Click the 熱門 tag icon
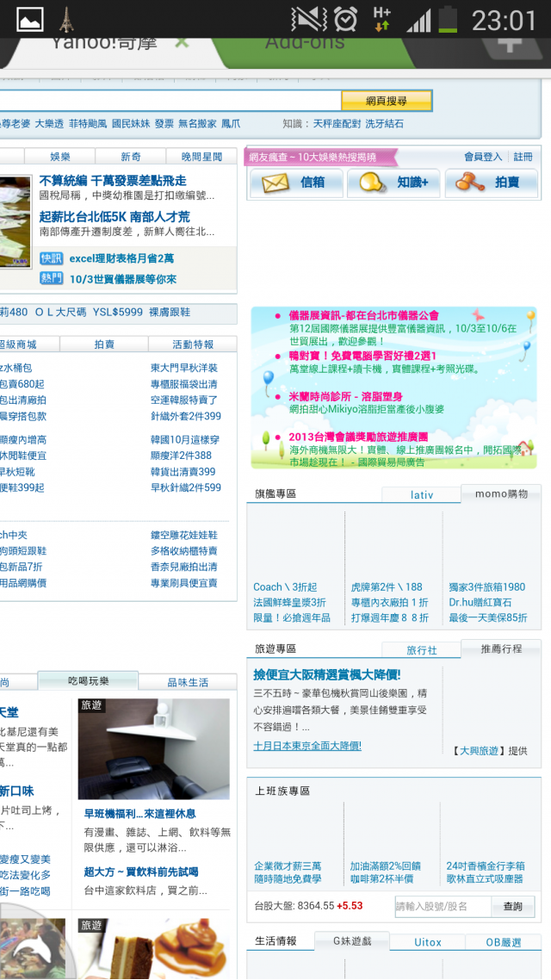Image resolution: width=551 pixels, height=980 pixels. coord(52,279)
